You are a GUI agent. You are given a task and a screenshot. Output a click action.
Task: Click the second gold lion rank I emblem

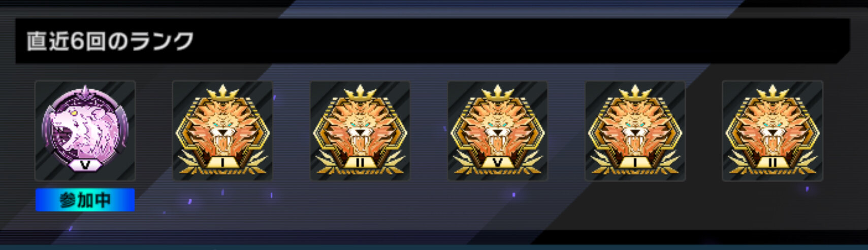[x=635, y=131]
